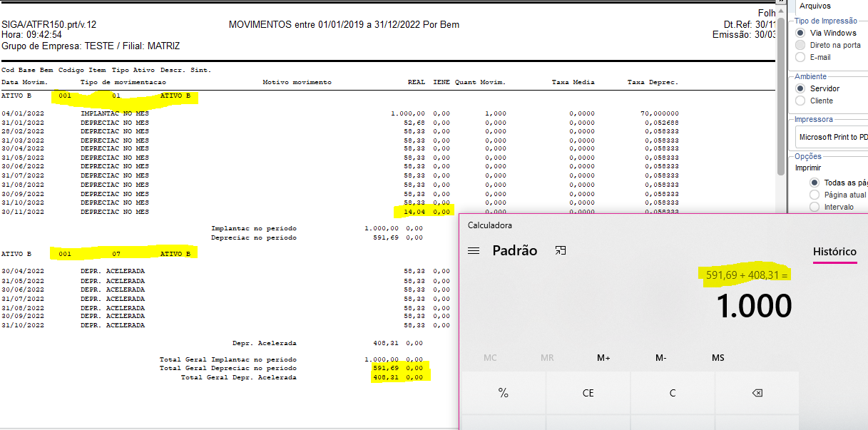868x430 pixels.
Task: Click the M+ memory add key
Action: point(603,357)
